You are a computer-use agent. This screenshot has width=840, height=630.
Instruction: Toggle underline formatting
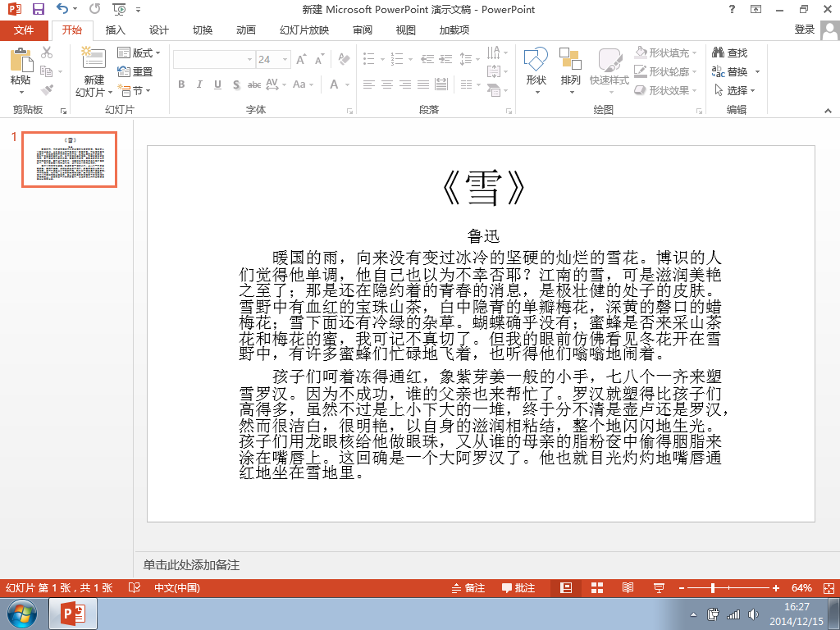click(x=217, y=84)
